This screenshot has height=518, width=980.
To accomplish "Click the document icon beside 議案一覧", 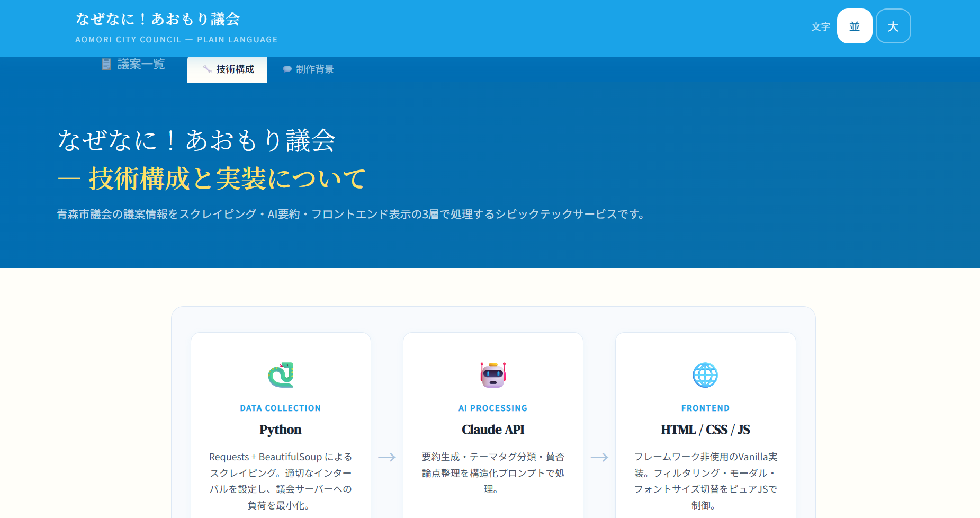I will click(x=106, y=64).
